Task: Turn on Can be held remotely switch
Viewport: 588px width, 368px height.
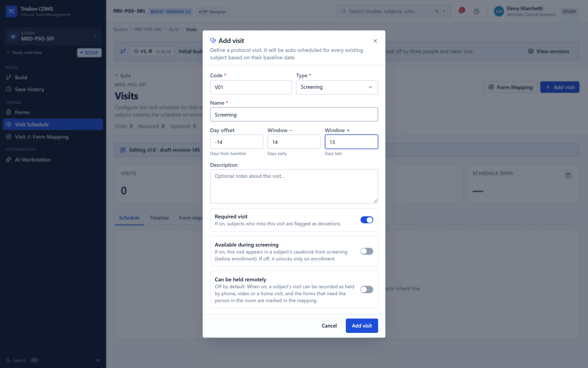Action: 367,289
